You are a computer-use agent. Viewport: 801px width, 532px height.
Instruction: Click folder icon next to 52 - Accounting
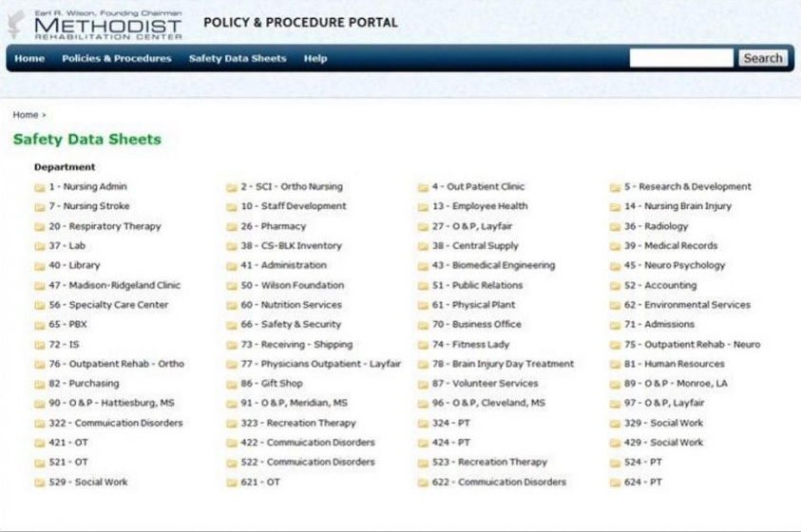(616, 286)
